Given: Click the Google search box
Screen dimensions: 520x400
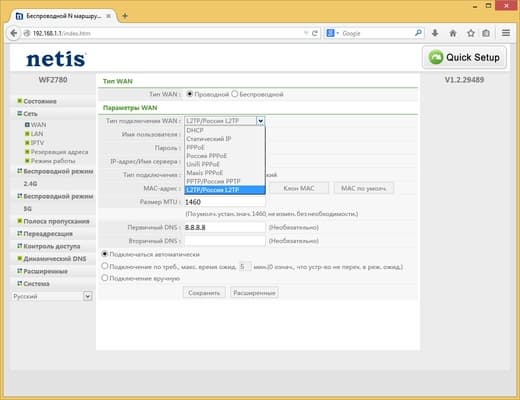Looking at the screenshot, I should tap(377, 33).
